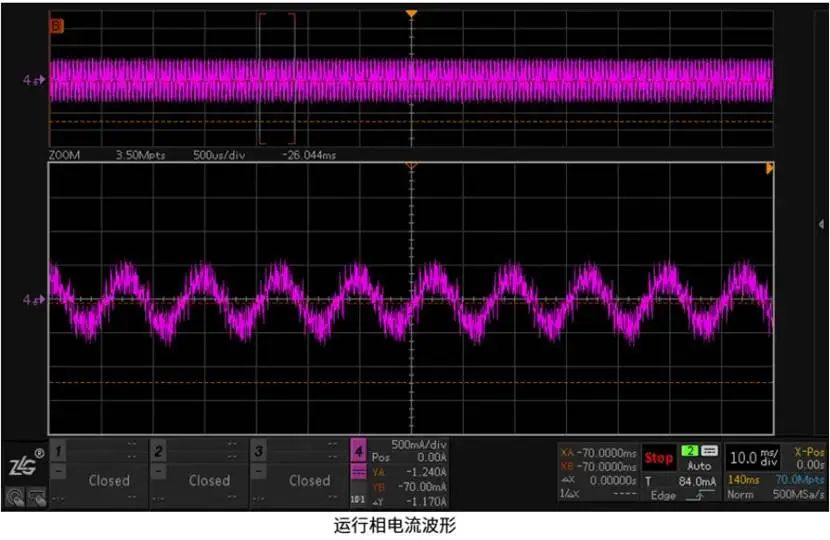Click the dashed orange Y cursor line in zoom view
830x540 pixels.
click(411, 382)
